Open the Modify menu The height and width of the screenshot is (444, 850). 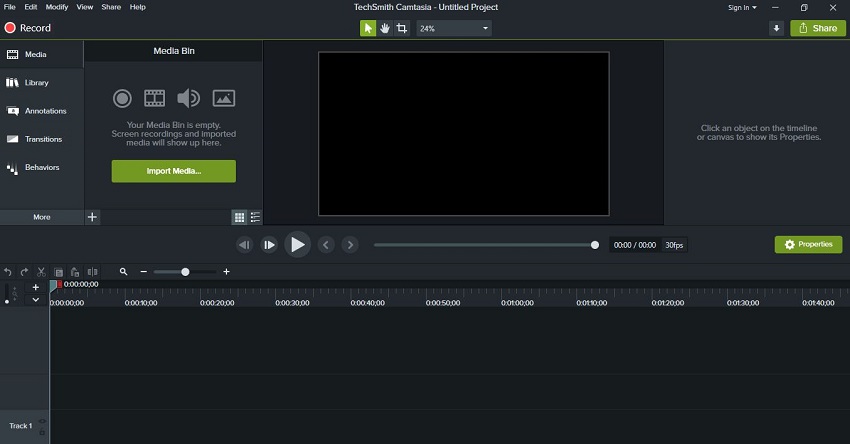[57, 7]
